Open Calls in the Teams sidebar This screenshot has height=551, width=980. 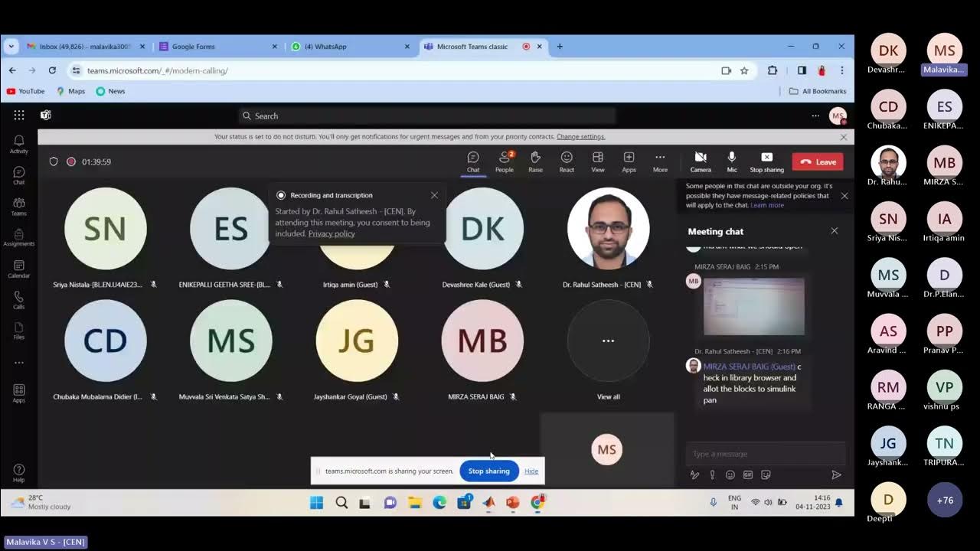pos(19,300)
